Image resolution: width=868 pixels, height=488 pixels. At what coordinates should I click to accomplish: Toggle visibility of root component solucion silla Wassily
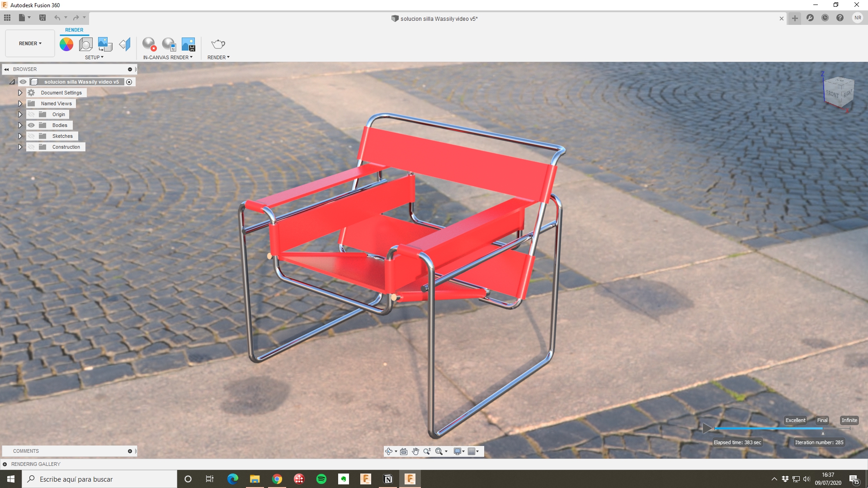point(23,82)
